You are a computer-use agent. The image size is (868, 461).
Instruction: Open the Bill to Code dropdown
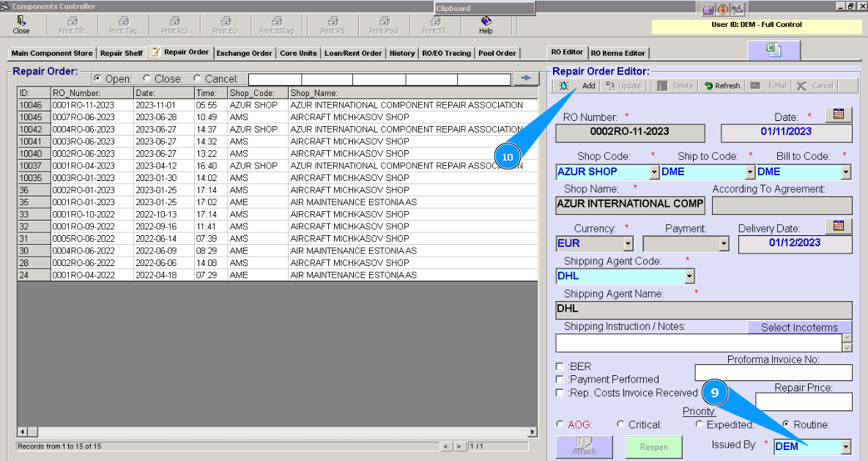click(846, 172)
